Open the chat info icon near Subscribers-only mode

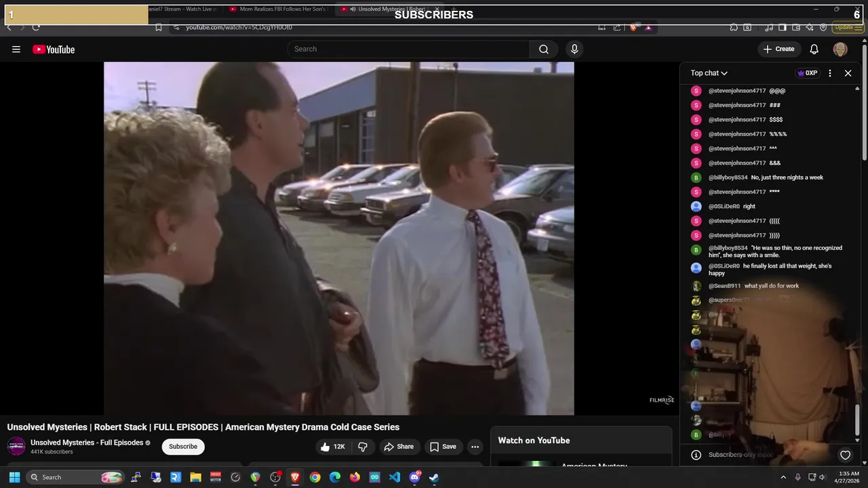(x=696, y=455)
